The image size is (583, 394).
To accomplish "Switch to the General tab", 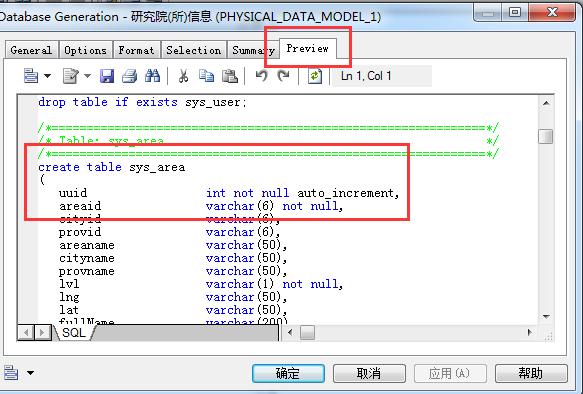I will click(x=31, y=50).
